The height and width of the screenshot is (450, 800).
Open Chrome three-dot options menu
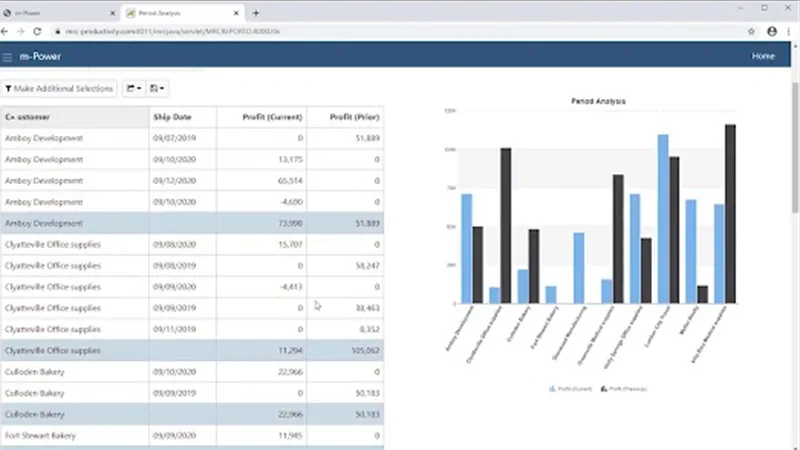789,32
